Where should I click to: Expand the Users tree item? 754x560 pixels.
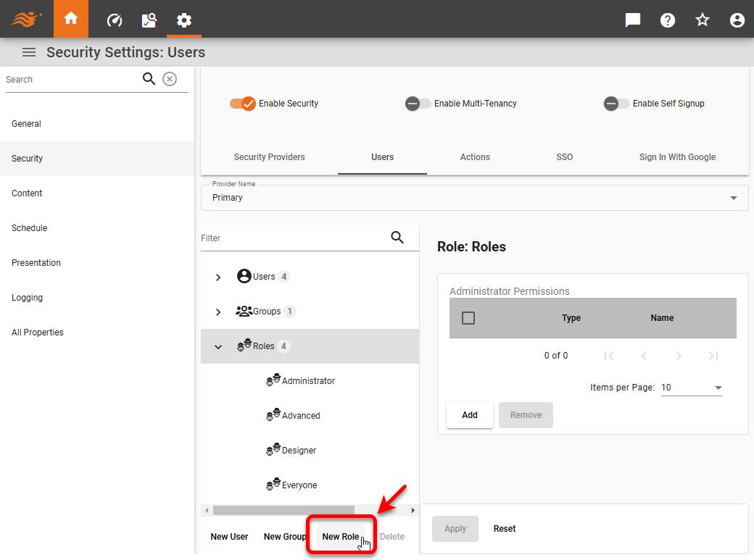[x=217, y=276]
